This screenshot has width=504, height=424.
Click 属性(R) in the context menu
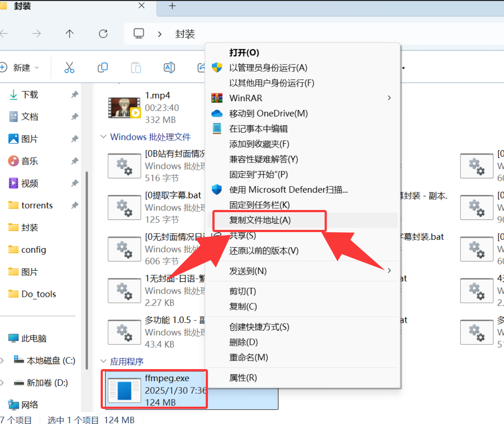pyautogui.click(x=243, y=378)
